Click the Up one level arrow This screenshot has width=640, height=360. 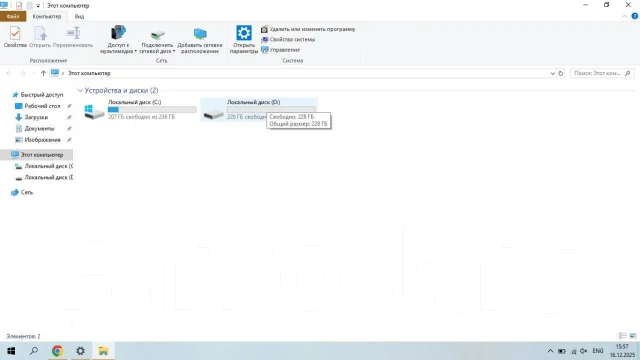(x=43, y=73)
